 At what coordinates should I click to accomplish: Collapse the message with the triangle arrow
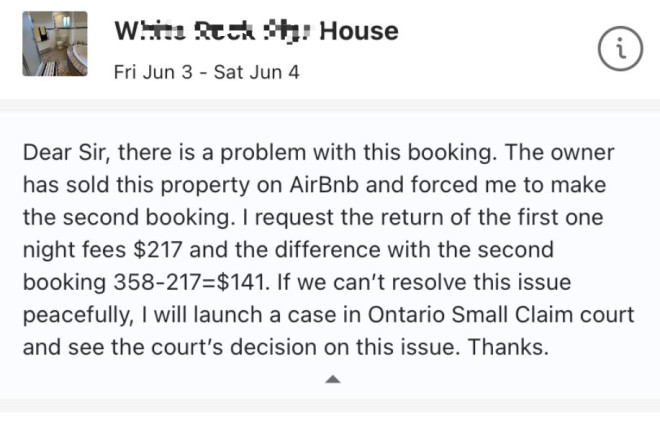click(333, 379)
